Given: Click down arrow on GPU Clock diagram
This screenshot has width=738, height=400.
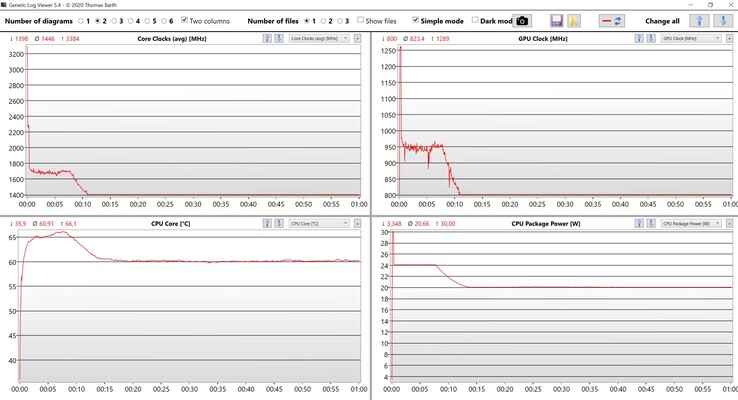Looking at the screenshot, I should click(x=652, y=38).
